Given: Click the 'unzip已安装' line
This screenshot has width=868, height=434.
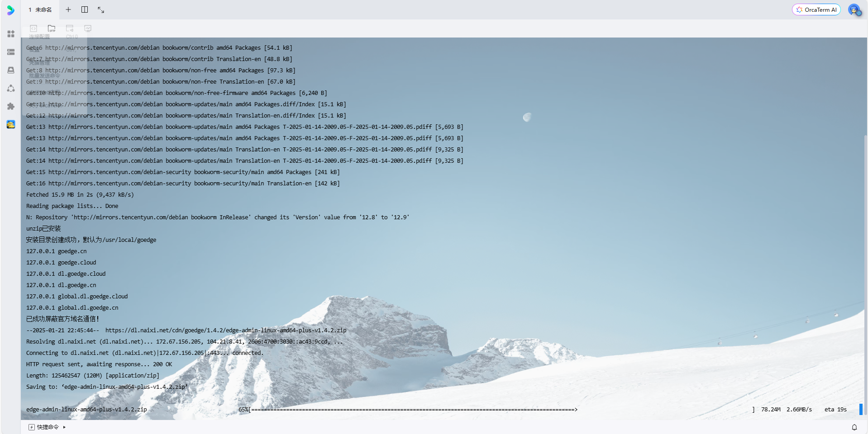Looking at the screenshot, I should [43, 229].
